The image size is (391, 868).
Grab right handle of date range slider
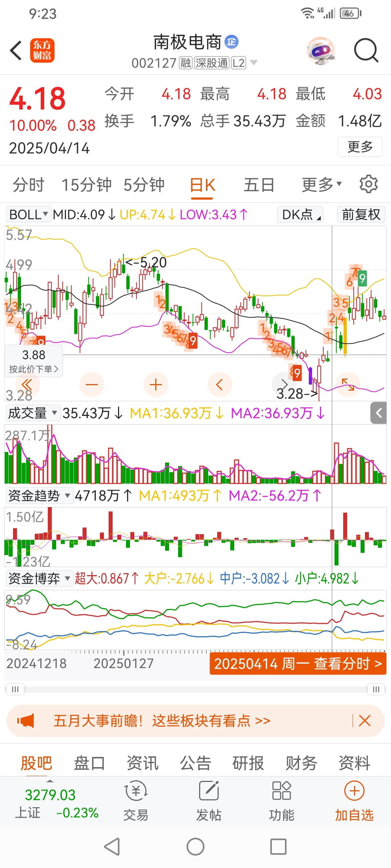click(376, 689)
